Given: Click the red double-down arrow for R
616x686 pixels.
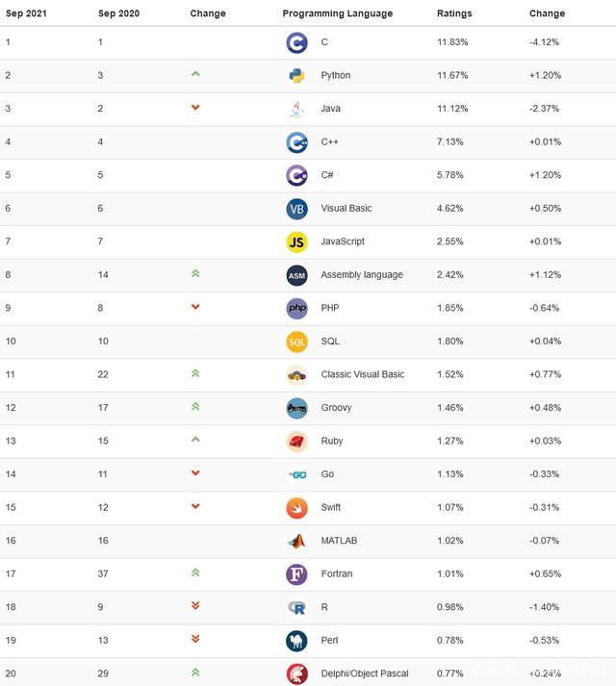Looking at the screenshot, I should coord(195,606).
